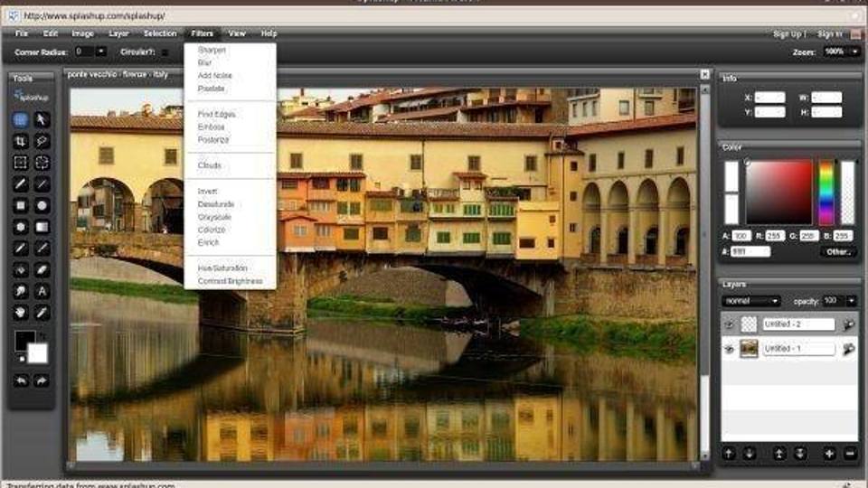Pick a shade in red color field
This screenshot has width=868, height=488.
coord(778,192)
